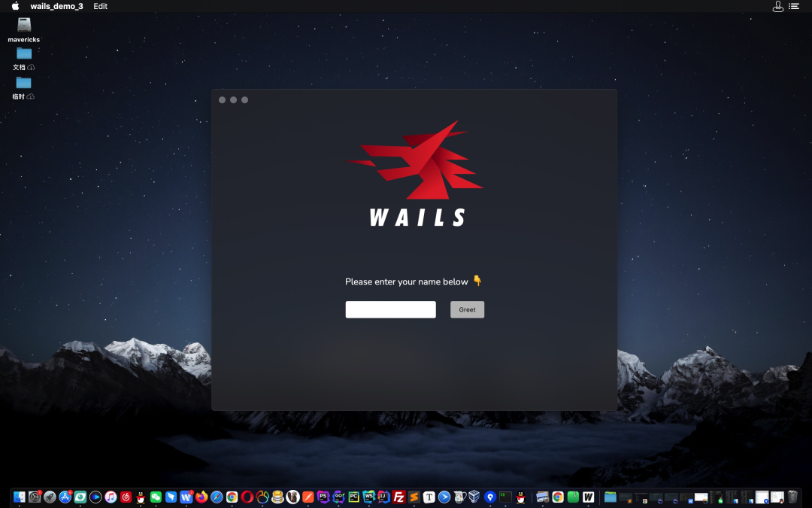Open Finder from the dock

(19, 497)
